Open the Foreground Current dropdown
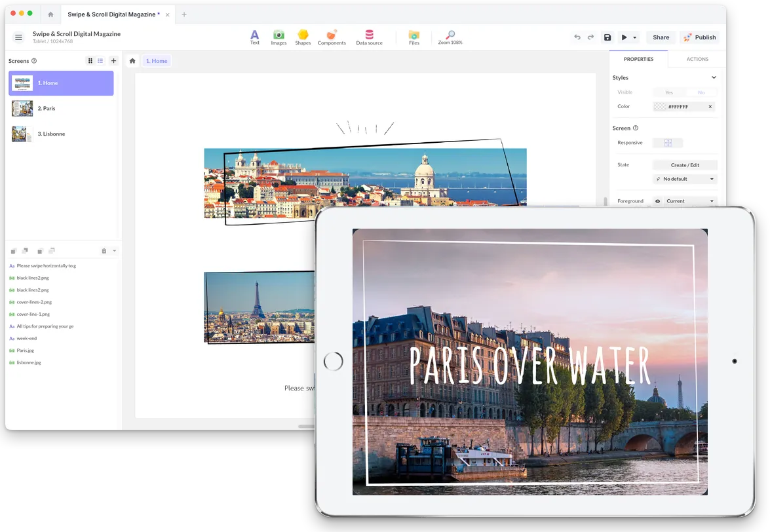This screenshot has height=532, width=770. 689,201
